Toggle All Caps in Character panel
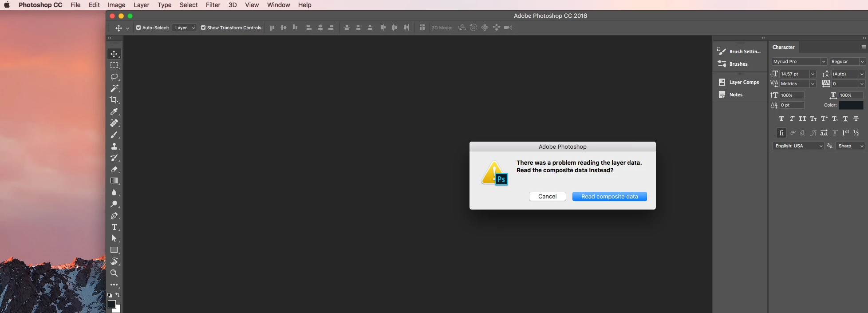This screenshot has height=313, width=868. pyautogui.click(x=802, y=119)
